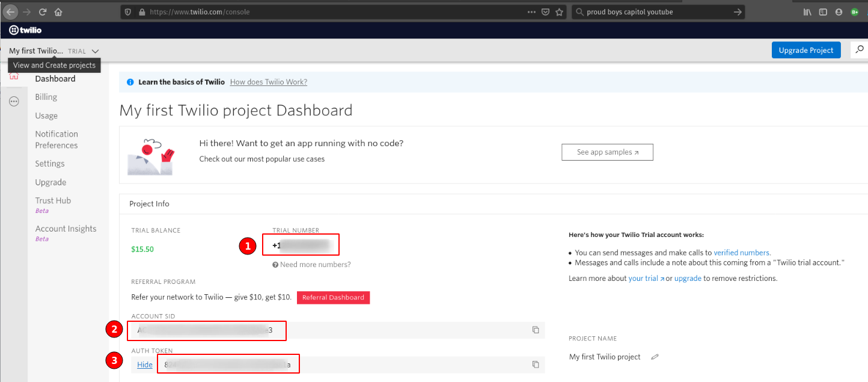The height and width of the screenshot is (382, 868).
Task: Click the Twilio logo
Action: (x=25, y=30)
